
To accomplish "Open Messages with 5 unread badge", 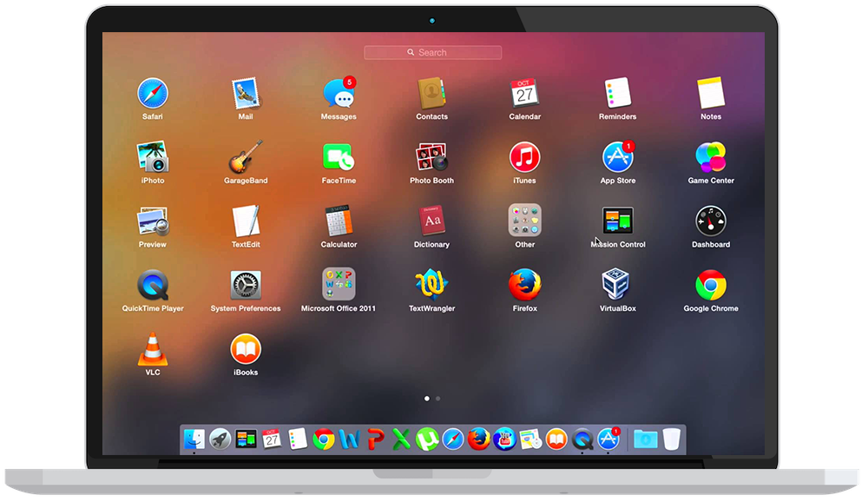I will click(339, 94).
